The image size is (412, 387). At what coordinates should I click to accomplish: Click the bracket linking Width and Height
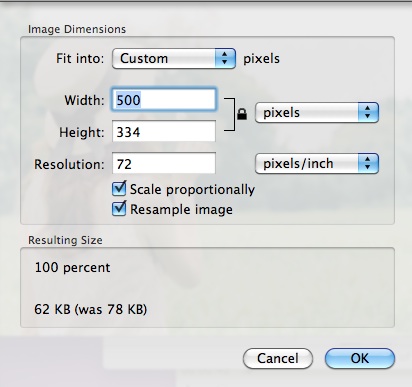(x=230, y=115)
